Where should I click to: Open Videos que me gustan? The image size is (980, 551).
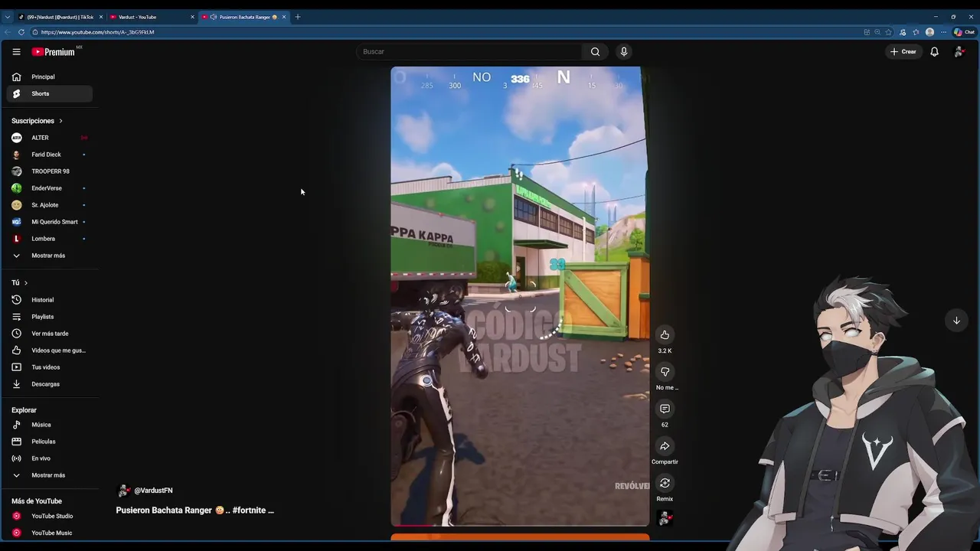(x=50, y=350)
